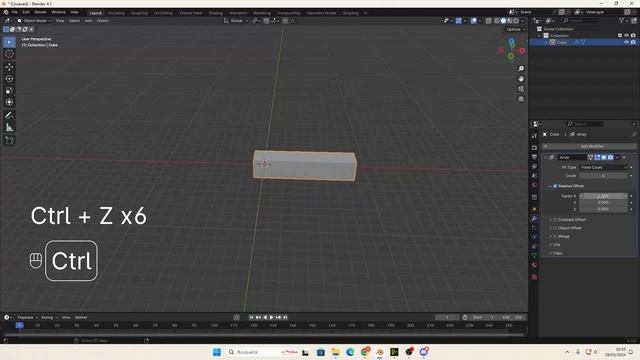Click the Factor X value field
Image resolution: width=640 pixels, height=360 pixels.
[x=603, y=196]
